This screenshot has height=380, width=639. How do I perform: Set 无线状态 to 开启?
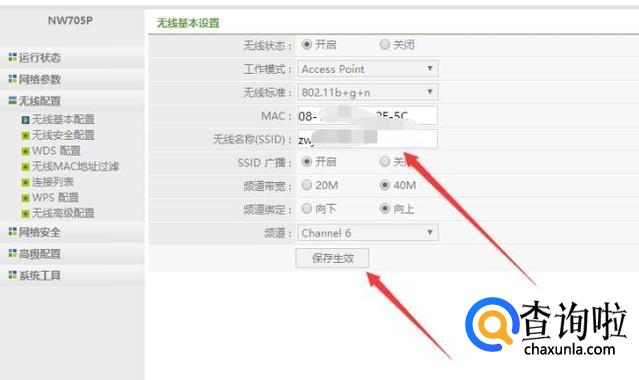tap(306, 44)
